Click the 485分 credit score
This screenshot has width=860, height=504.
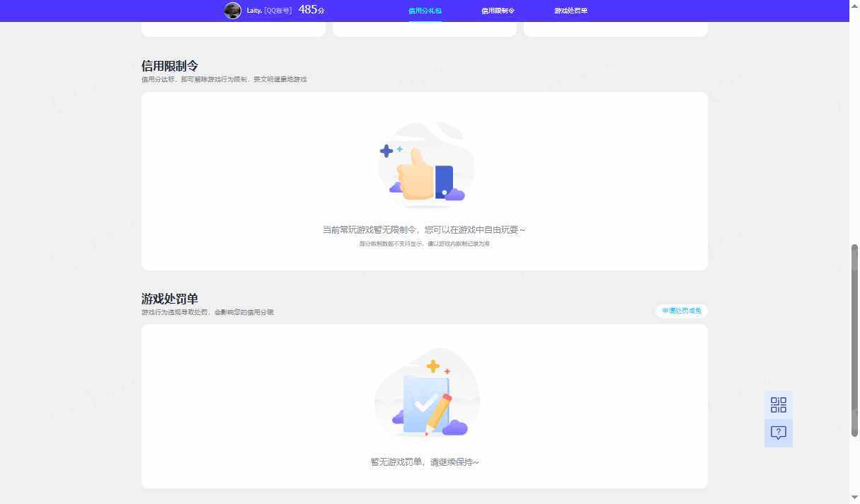tap(311, 10)
